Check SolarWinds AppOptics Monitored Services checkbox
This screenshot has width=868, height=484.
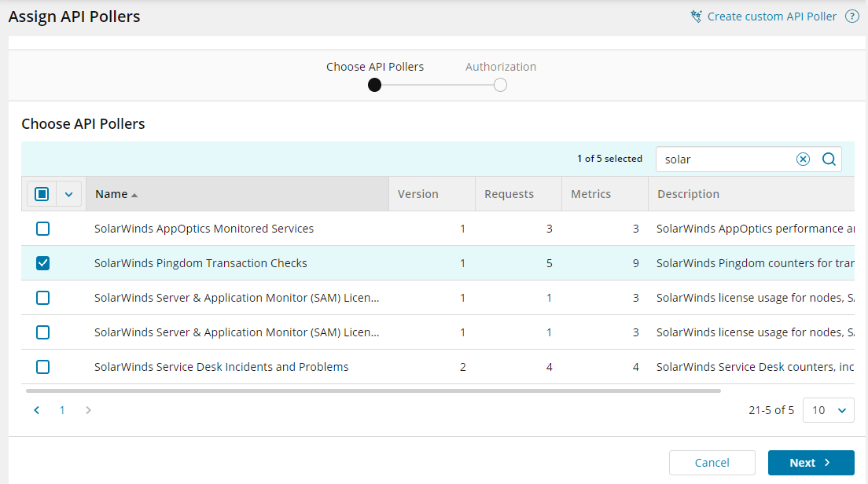coord(43,229)
